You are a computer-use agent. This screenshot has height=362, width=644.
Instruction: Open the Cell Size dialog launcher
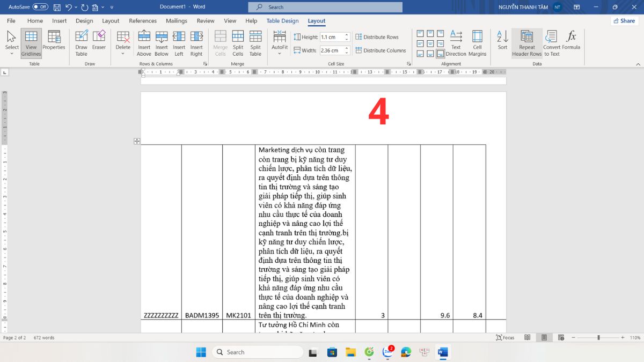[x=409, y=64]
